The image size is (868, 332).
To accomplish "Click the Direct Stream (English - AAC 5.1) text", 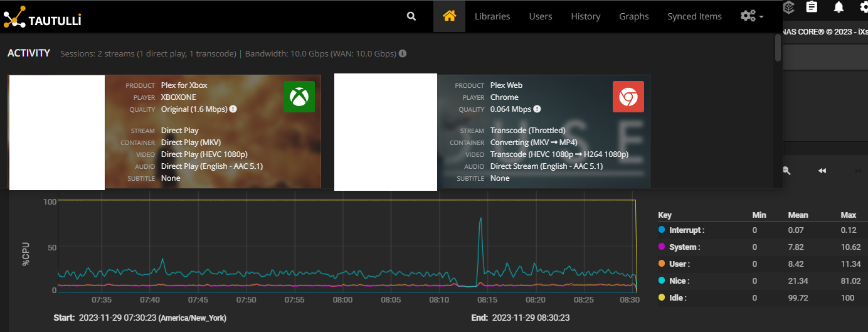I will tap(546, 166).
